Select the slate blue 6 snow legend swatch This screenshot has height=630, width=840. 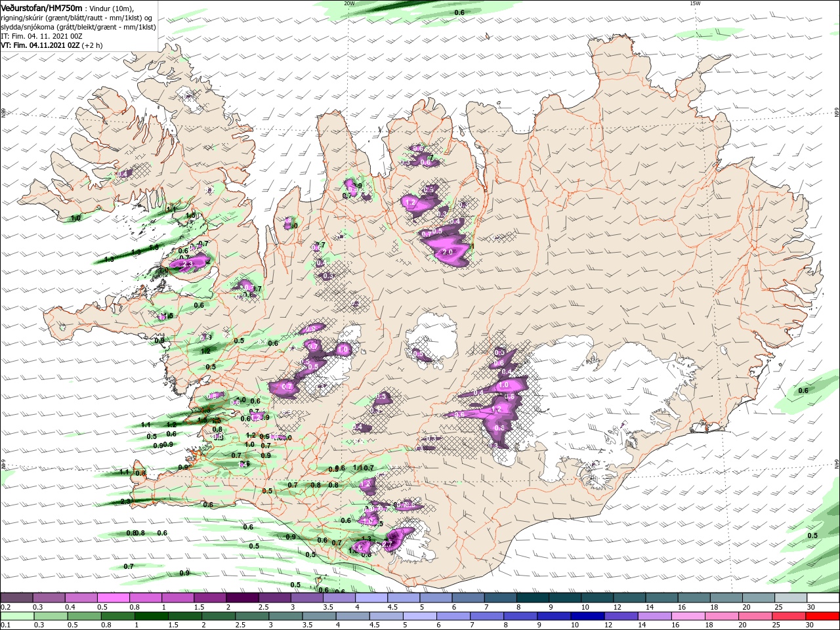click(x=469, y=598)
